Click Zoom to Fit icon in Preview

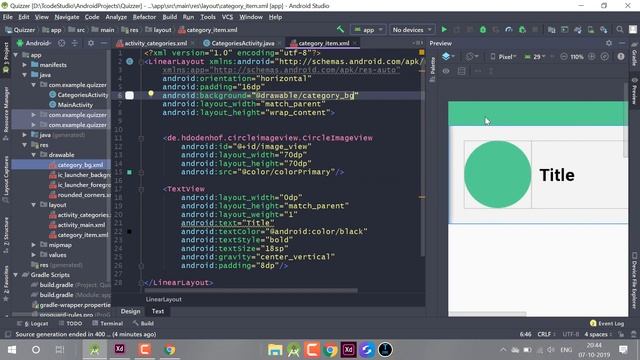click(604, 57)
